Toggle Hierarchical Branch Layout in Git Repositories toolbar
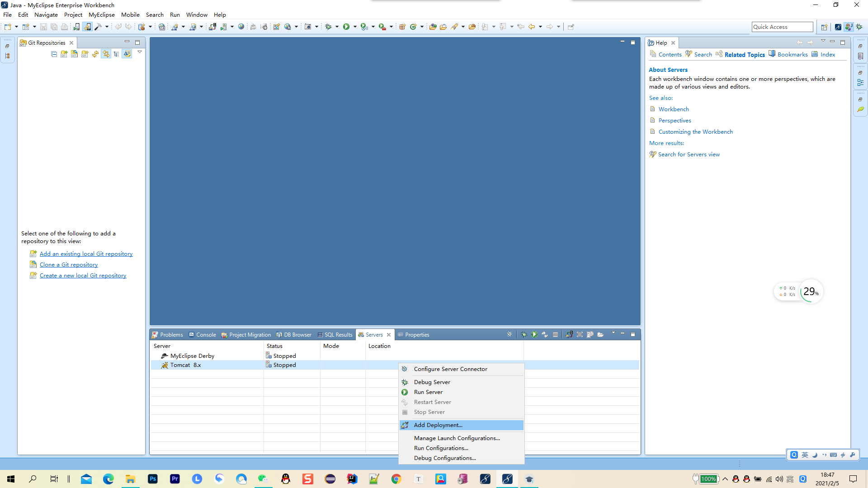 (116, 54)
